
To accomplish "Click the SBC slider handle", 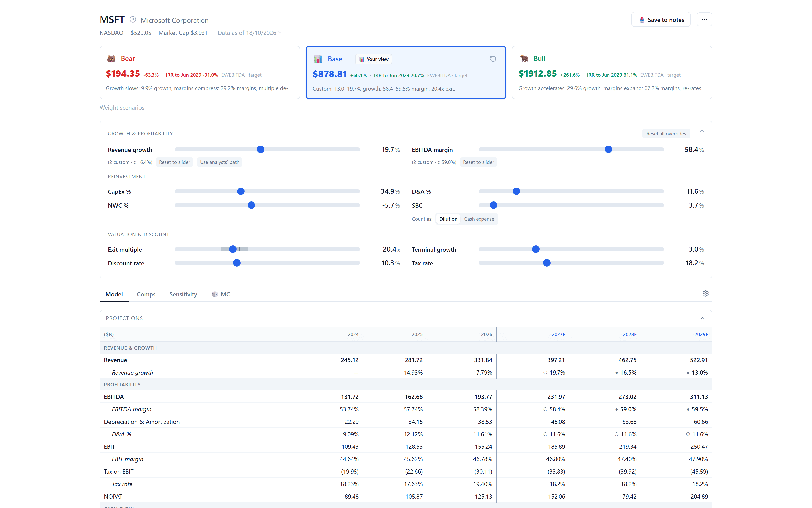I will 493,205.
